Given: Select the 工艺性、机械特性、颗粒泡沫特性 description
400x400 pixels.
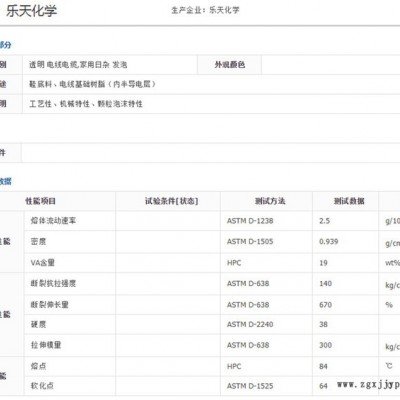Looking at the screenshot, I should [86, 104].
